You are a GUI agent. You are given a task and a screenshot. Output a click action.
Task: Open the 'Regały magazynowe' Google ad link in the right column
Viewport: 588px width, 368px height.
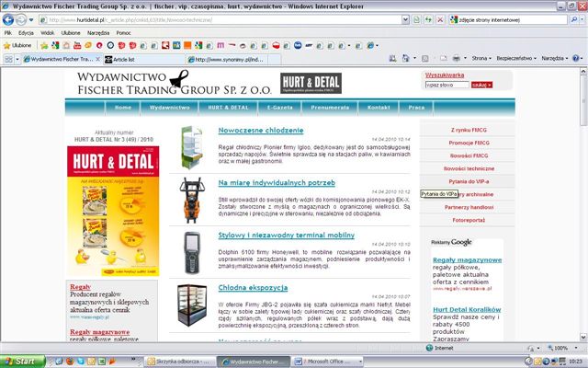point(467,259)
